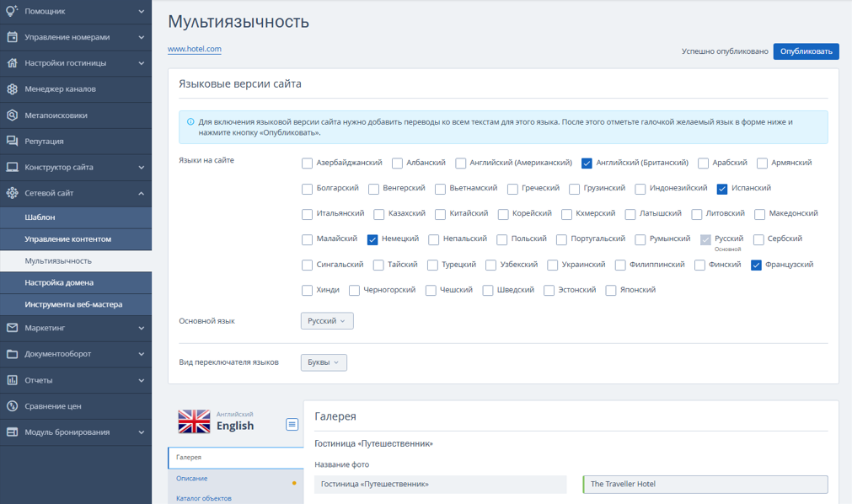
Task: Click the Метапоисковики search icon
Action: (x=12, y=115)
